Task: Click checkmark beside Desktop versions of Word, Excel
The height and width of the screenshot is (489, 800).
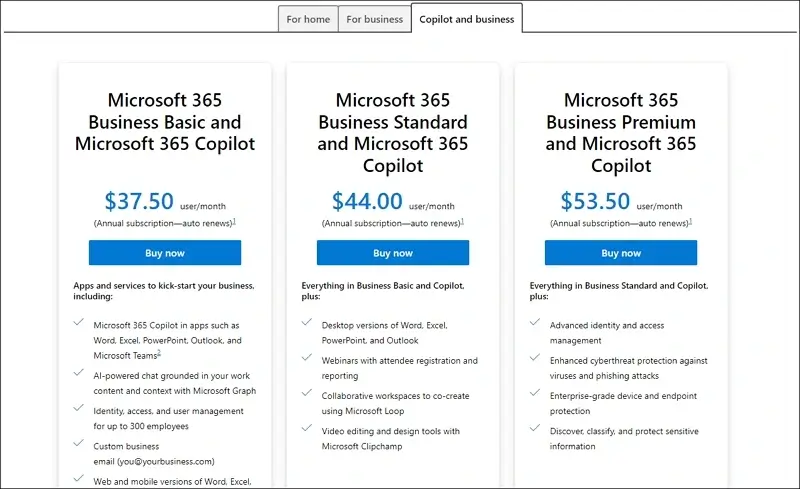Action: 307,322
